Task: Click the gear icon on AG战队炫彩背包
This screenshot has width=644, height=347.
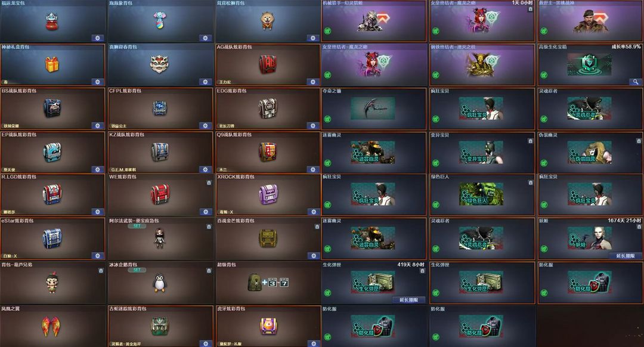Action: (205, 82)
